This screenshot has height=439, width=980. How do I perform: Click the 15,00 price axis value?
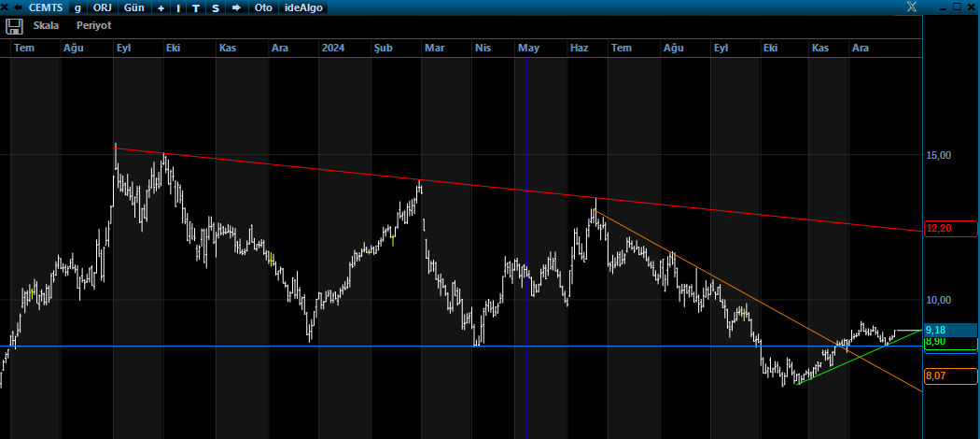pyautogui.click(x=937, y=155)
